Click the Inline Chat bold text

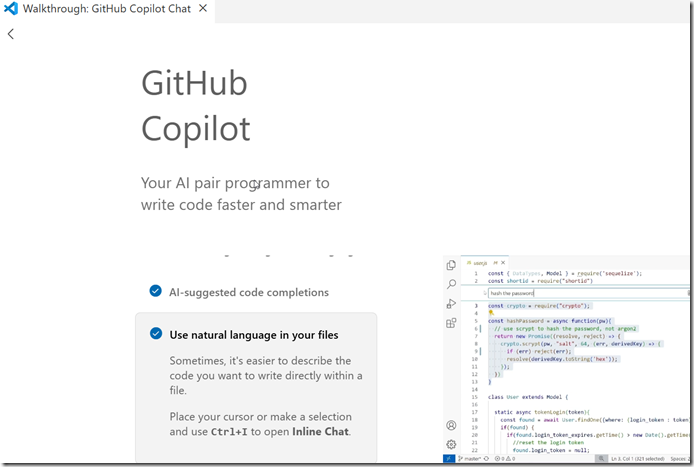click(x=320, y=431)
